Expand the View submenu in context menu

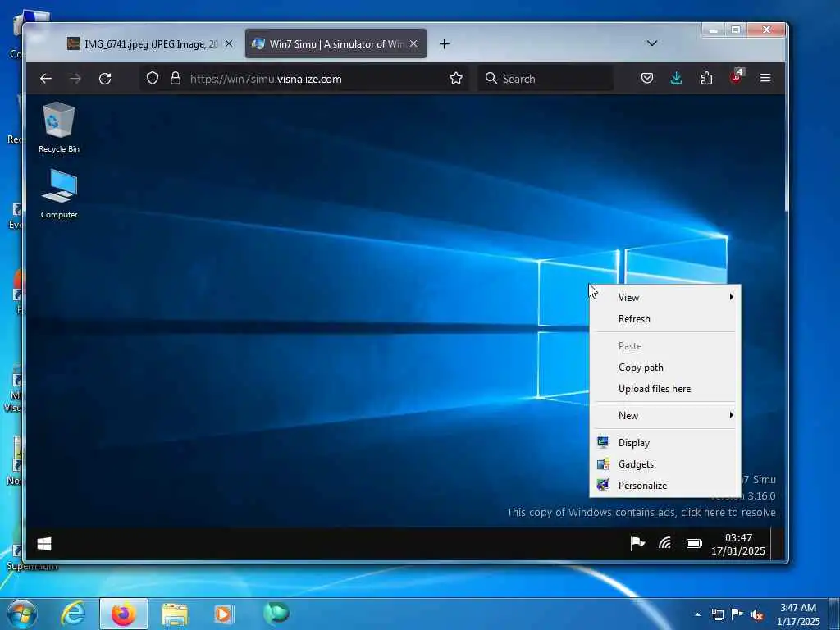[x=664, y=297]
